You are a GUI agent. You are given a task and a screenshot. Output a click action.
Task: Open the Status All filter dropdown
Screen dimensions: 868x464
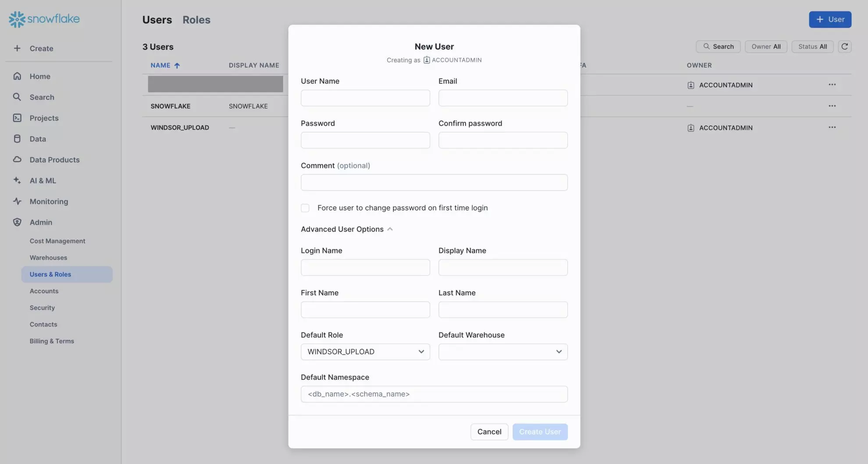coord(812,46)
